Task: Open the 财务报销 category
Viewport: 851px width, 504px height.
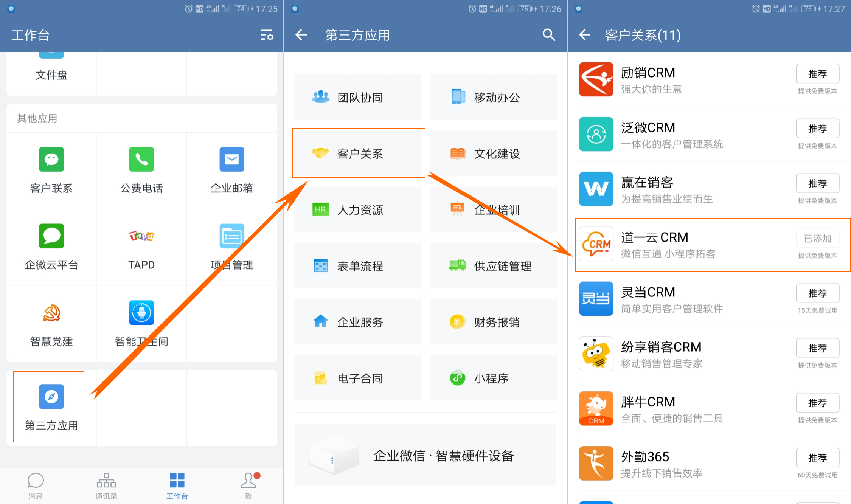Action: (494, 322)
